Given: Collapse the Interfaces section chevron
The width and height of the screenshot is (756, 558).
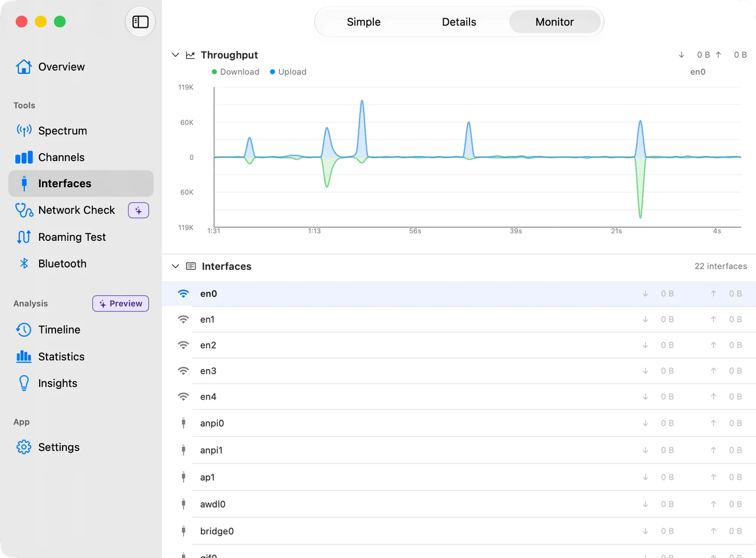Looking at the screenshot, I should (x=175, y=266).
